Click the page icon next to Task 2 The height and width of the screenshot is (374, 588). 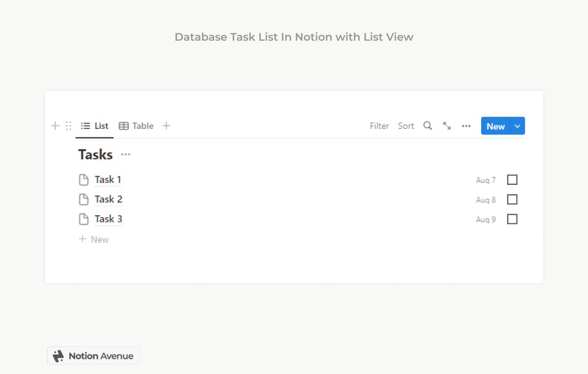pyautogui.click(x=83, y=199)
